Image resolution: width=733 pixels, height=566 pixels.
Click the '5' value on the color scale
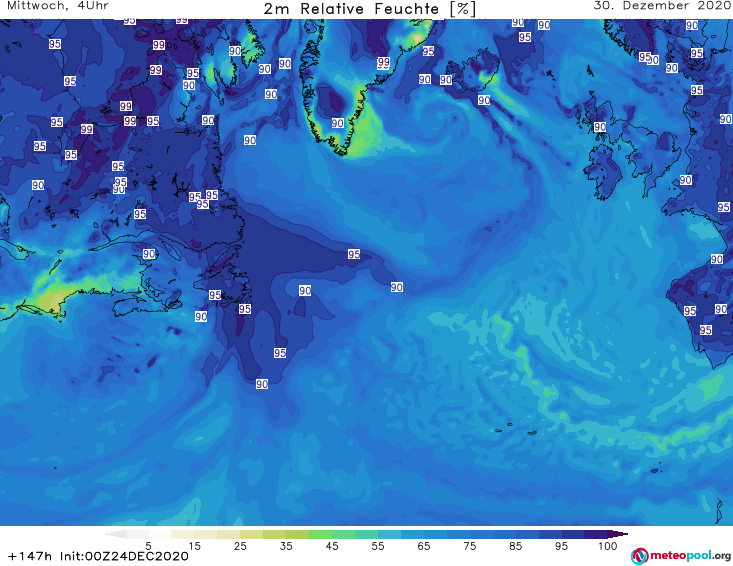pos(148,546)
